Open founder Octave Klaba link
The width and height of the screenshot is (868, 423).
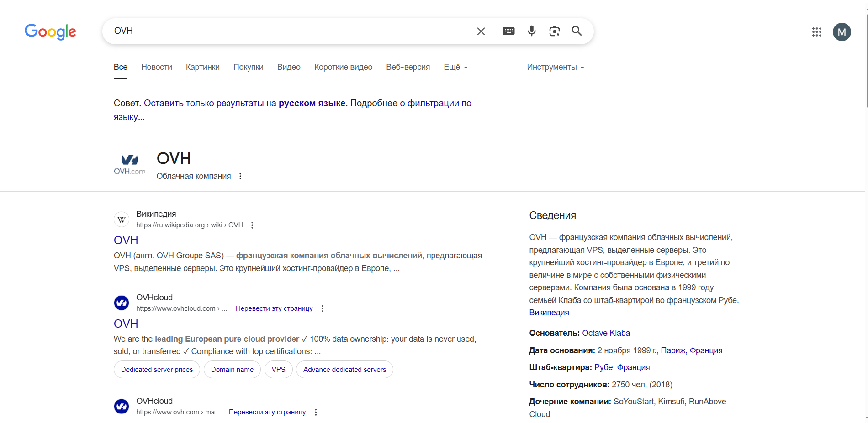606,333
